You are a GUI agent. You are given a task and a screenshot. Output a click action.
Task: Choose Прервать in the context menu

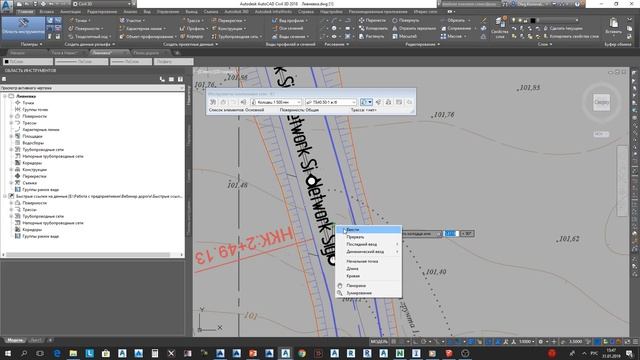pyautogui.click(x=369, y=237)
